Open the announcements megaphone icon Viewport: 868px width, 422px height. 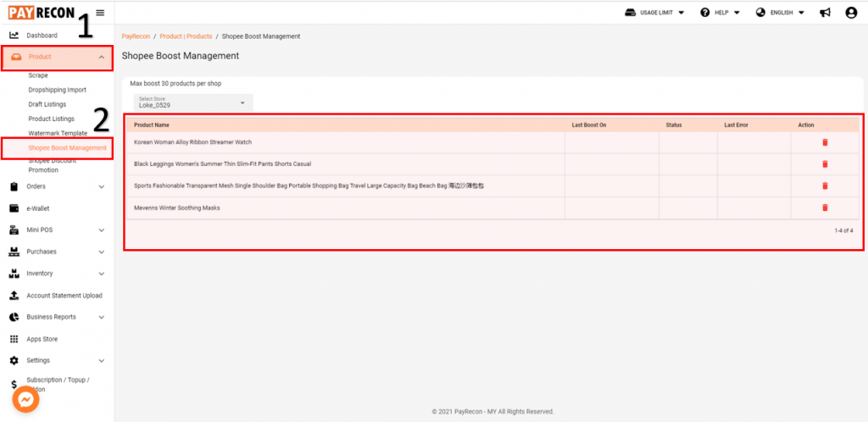click(826, 13)
